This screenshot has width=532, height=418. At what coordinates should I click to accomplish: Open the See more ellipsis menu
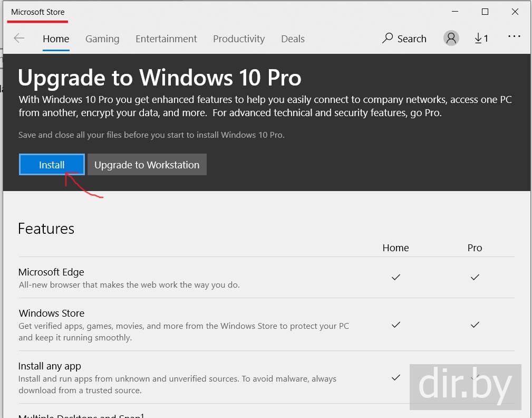click(x=514, y=36)
